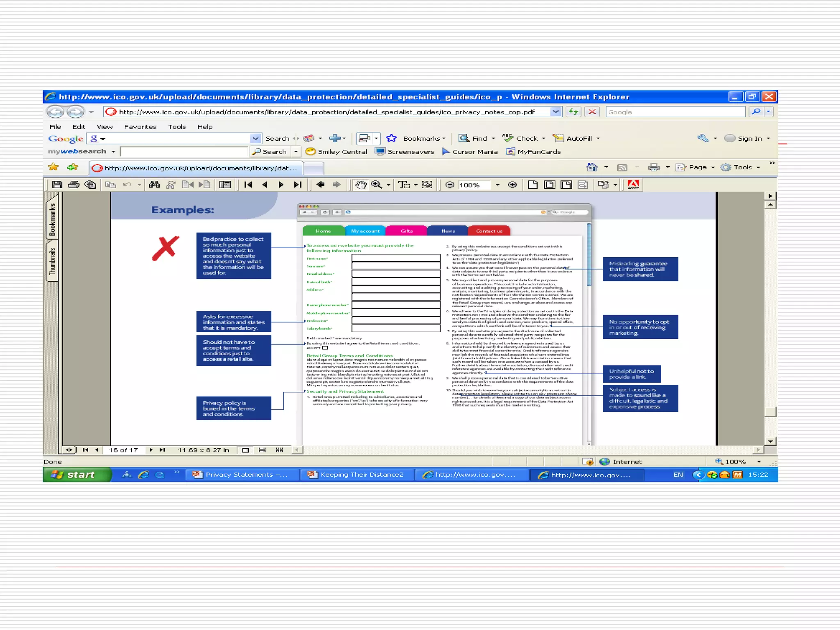Image resolution: width=840 pixels, height=630 pixels.
Task: Toggle the Bookmarks side panel tab
Action: click(x=52, y=219)
